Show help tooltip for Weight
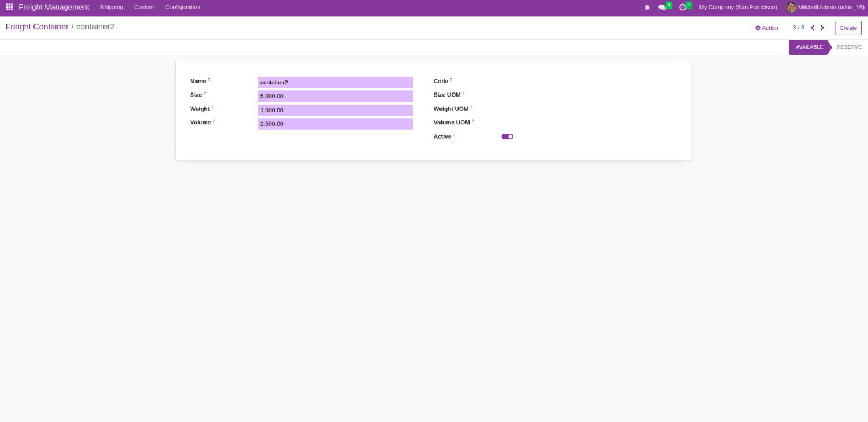 212,107
